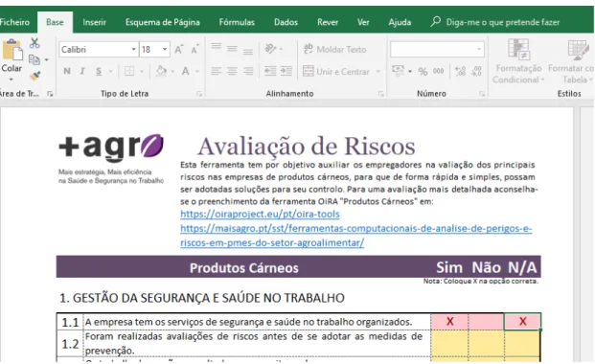This screenshot has width=595, height=364.
Task: Click the font color A icon
Action: pyautogui.click(x=186, y=71)
